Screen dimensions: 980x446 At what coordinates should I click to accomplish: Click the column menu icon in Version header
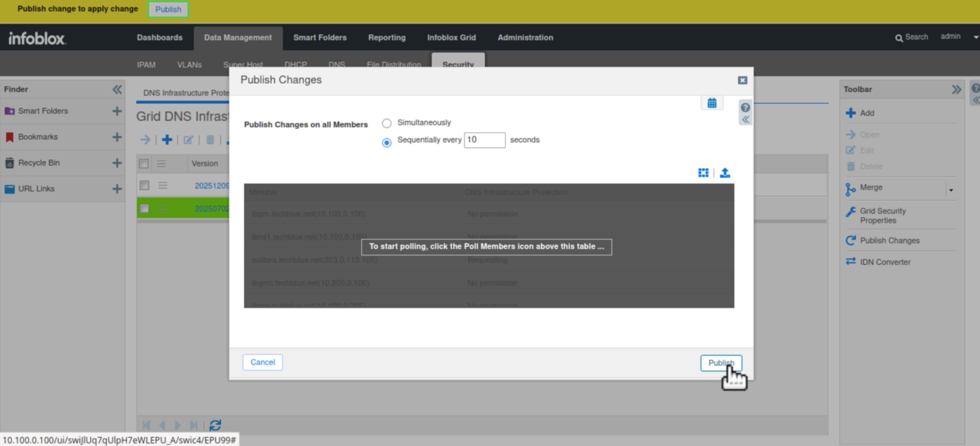161,163
